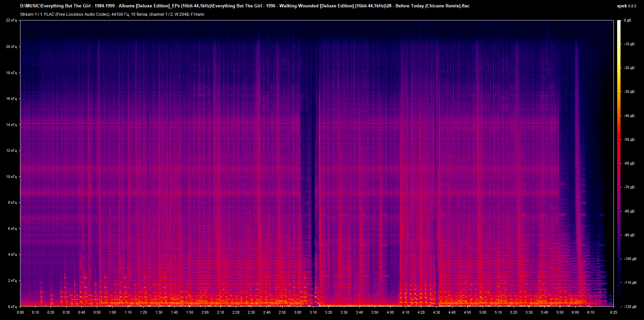The width and height of the screenshot is (644, 320).
Task: Click the '14 кГц' frequency axis label
Action: pos(11,125)
